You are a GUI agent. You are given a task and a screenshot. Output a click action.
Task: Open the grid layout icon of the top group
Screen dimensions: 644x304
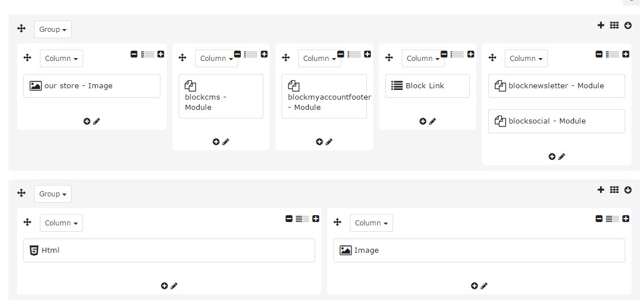tap(614, 26)
